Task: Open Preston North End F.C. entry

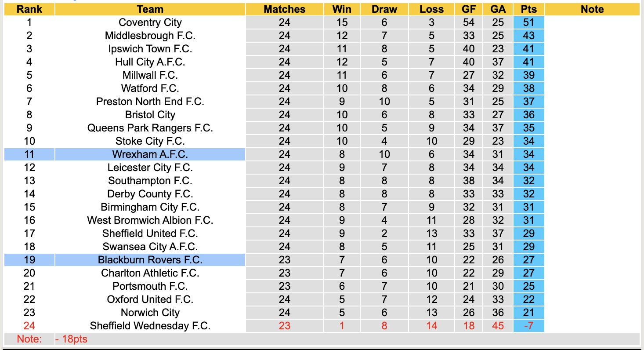Action: point(150,102)
